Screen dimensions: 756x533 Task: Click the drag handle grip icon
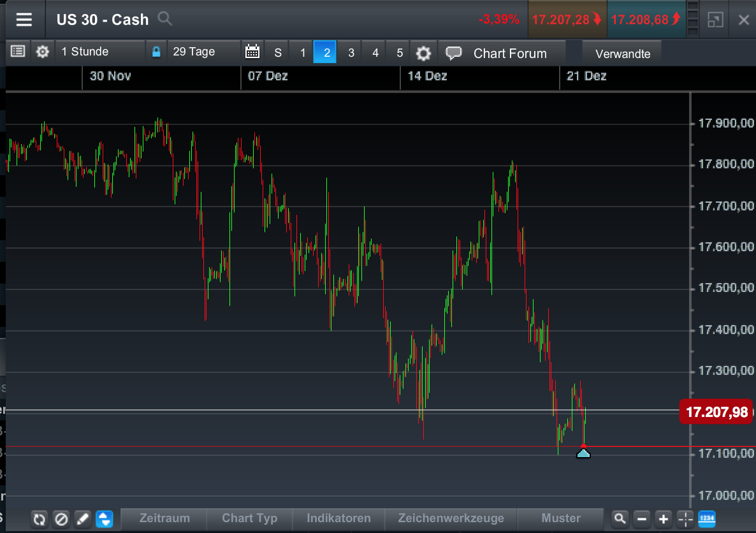click(x=692, y=19)
